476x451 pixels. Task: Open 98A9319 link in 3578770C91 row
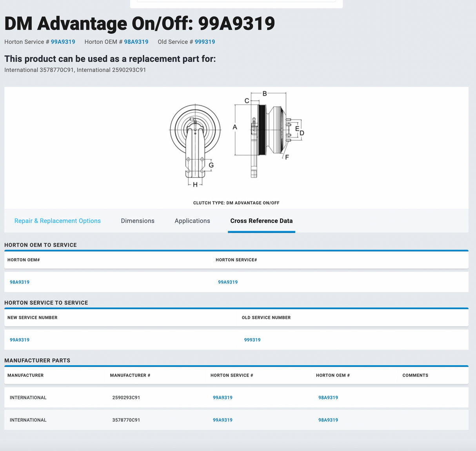pyautogui.click(x=328, y=420)
